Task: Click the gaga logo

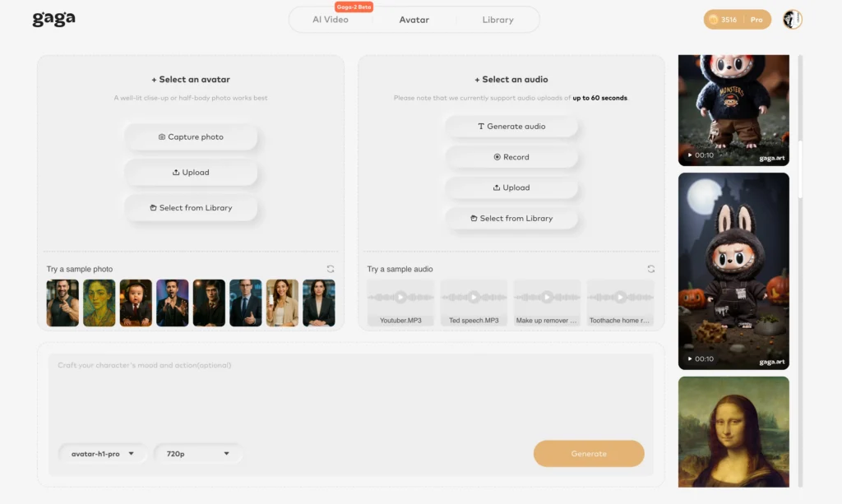Action: 53,19
